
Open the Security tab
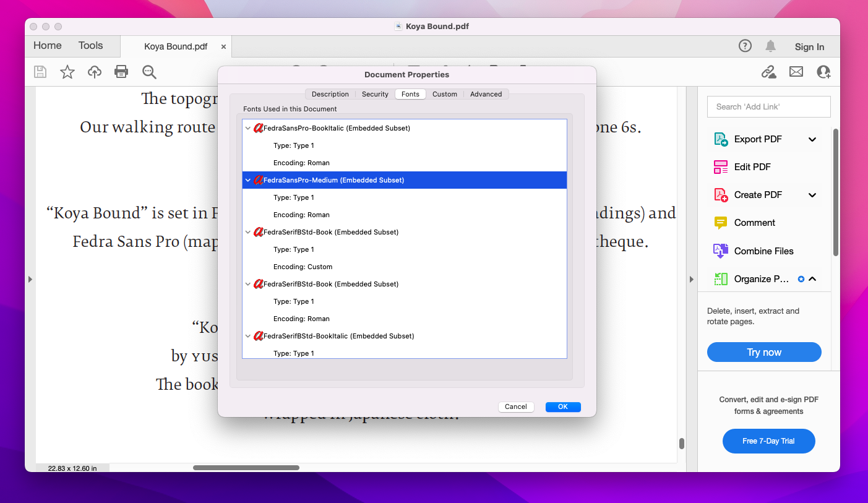coord(375,94)
